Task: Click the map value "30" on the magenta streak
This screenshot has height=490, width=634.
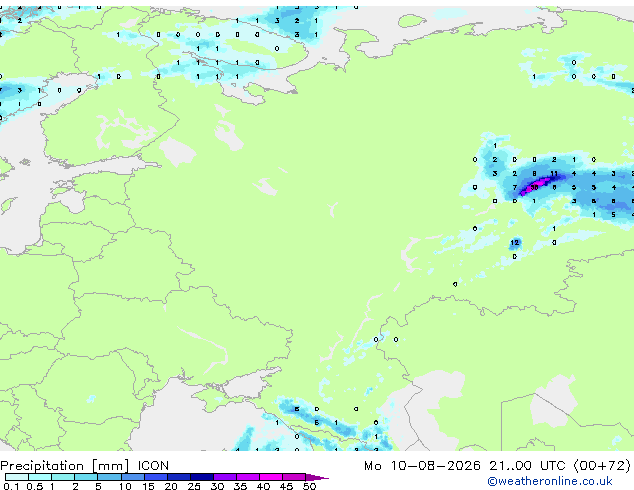Action: pos(534,187)
